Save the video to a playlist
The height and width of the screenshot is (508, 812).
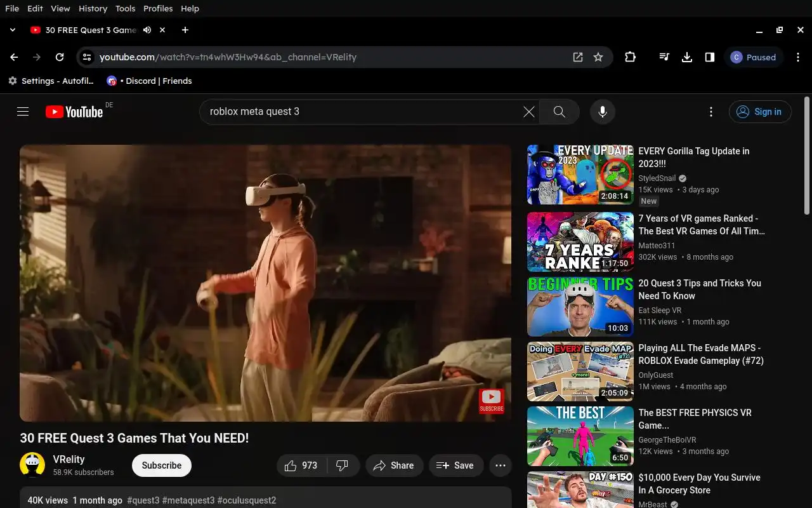(455, 465)
